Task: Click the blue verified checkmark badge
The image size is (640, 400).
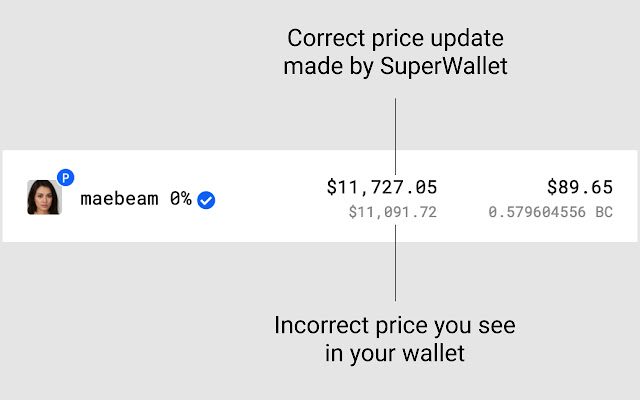Action: [206, 200]
